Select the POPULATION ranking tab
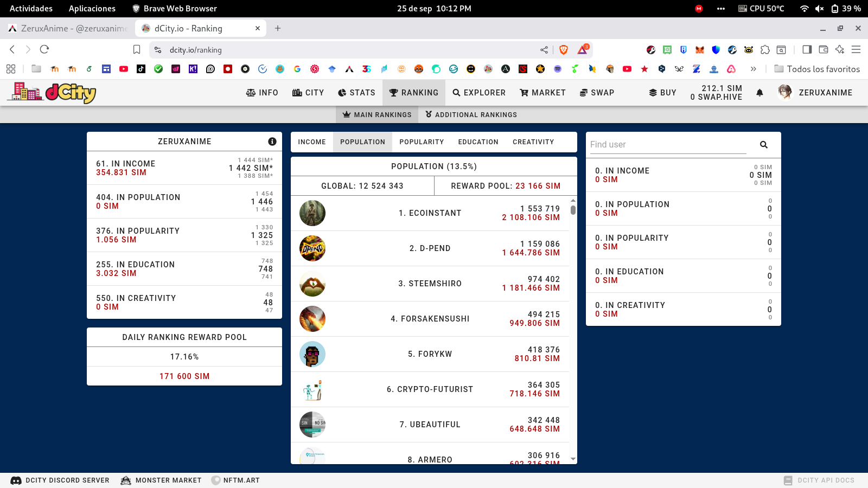 tap(362, 142)
